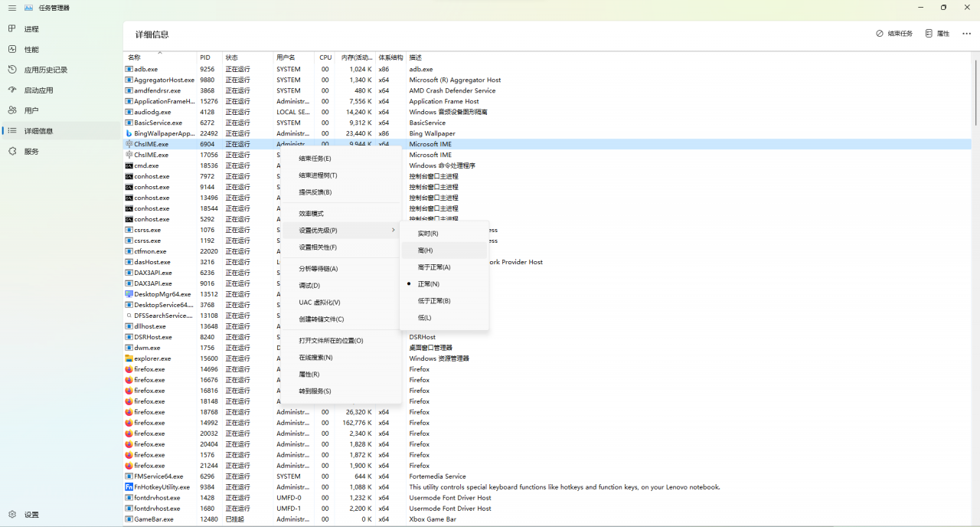Click the adb.exe process icon
Image resolution: width=980 pixels, height=527 pixels.
click(x=129, y=69)
